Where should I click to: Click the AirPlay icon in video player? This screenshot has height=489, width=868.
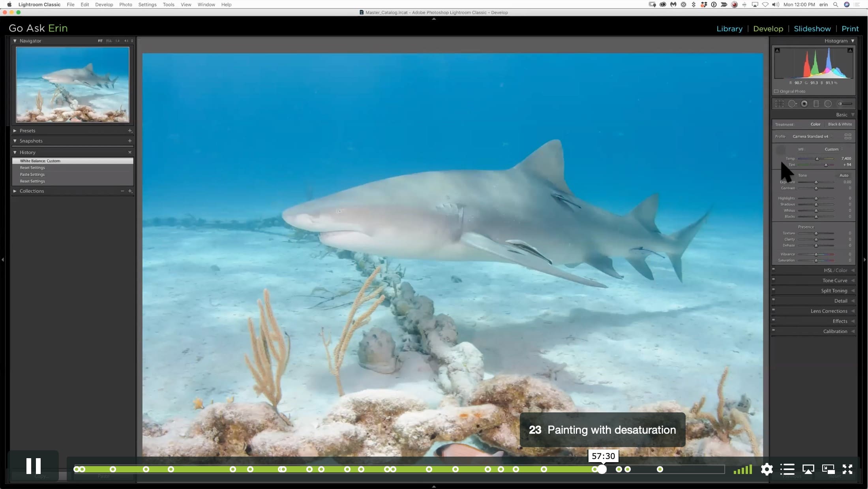coord(808,469)
